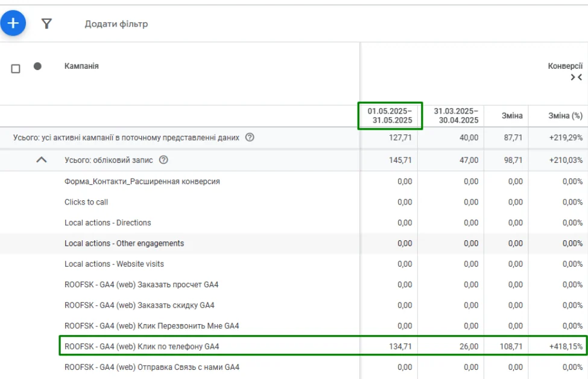The width and height of the screenshot is (588, 379).
Task: Click the 98,71 account change value
Action: tap(513, 161)
